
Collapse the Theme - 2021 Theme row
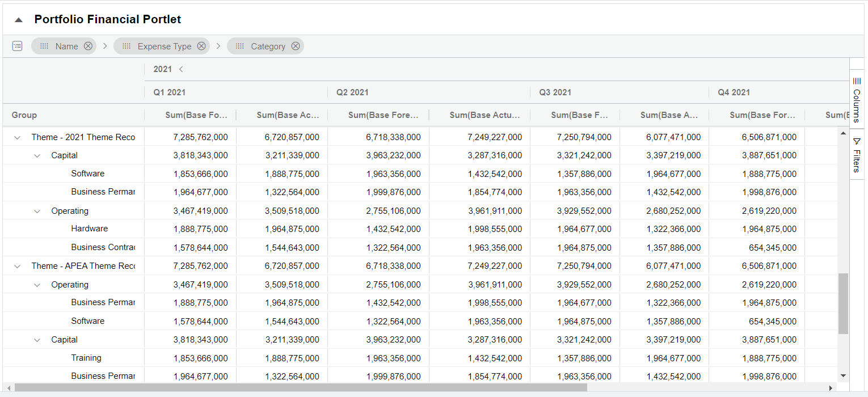tap(17, 137)
